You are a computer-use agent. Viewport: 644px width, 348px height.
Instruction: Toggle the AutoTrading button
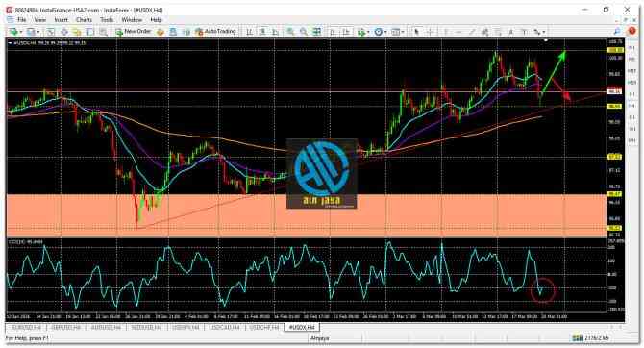215,32
